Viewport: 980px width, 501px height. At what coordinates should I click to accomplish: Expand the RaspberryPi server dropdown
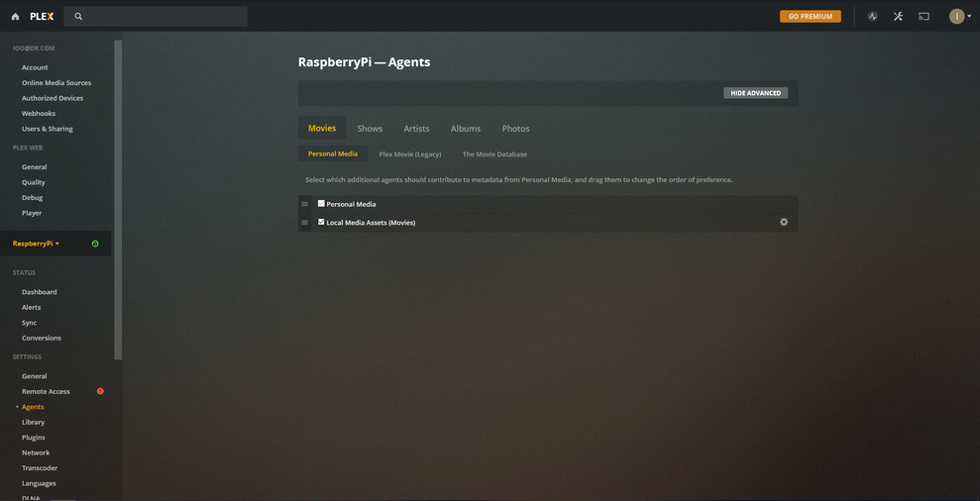[37, 244]
